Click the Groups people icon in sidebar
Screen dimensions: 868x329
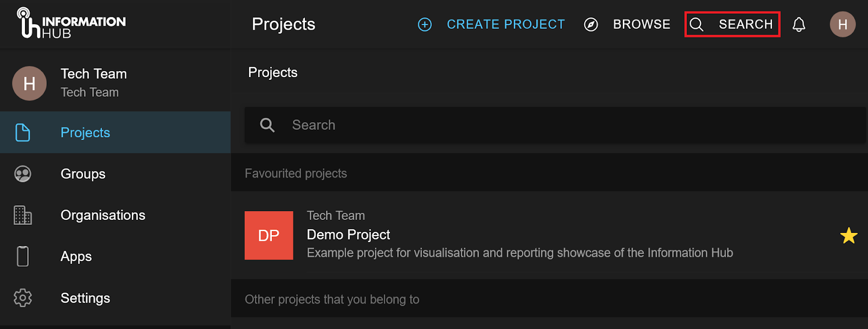23,174
